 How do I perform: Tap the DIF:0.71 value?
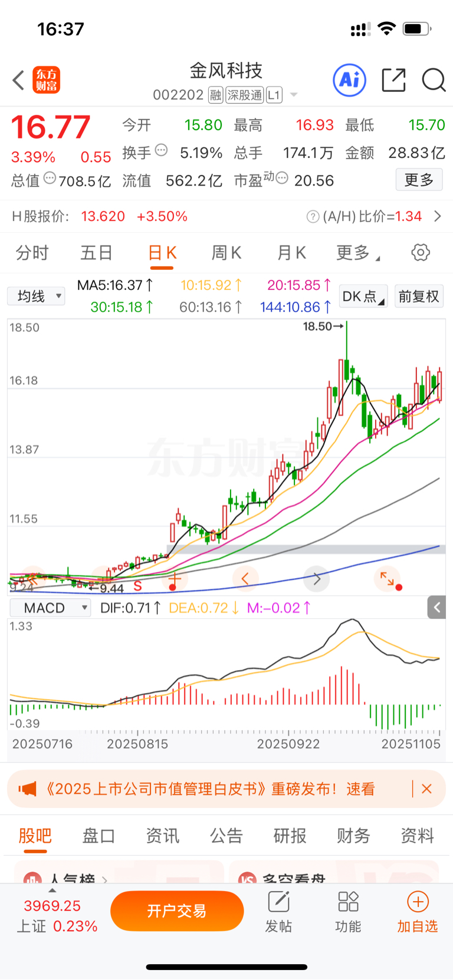pyautogui.click(x=130, y=608)
